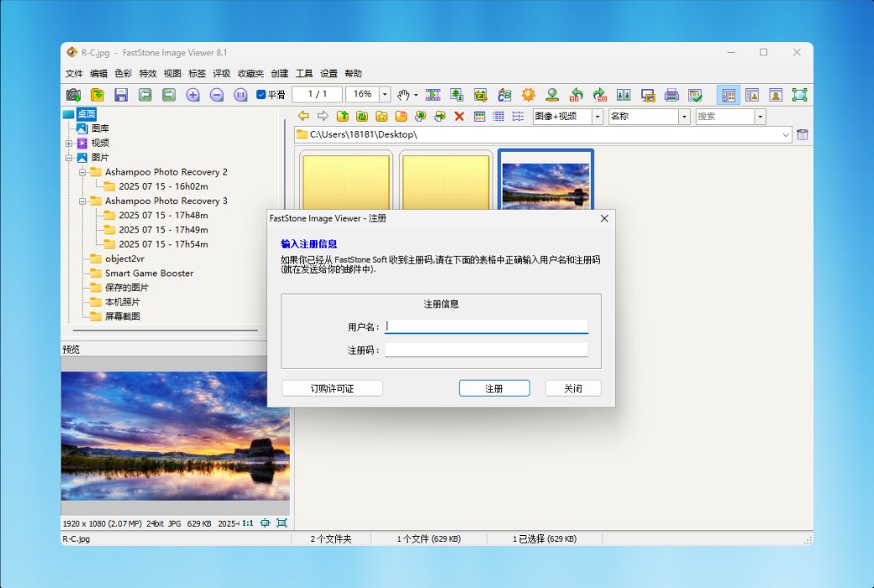This screenshot has width=874, height=588.
Task: Open the 文件 menu
Action: (74, 74)
